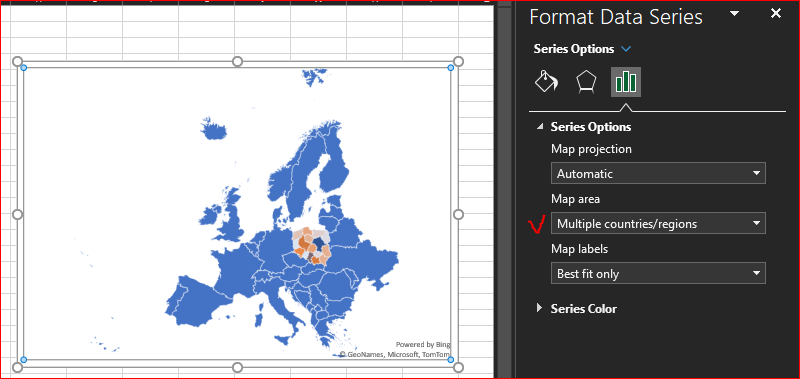This screenshot has width=800, height=379.
Task: Open the Map projection Automatic dropdown
Action: (x=658, y=173)
